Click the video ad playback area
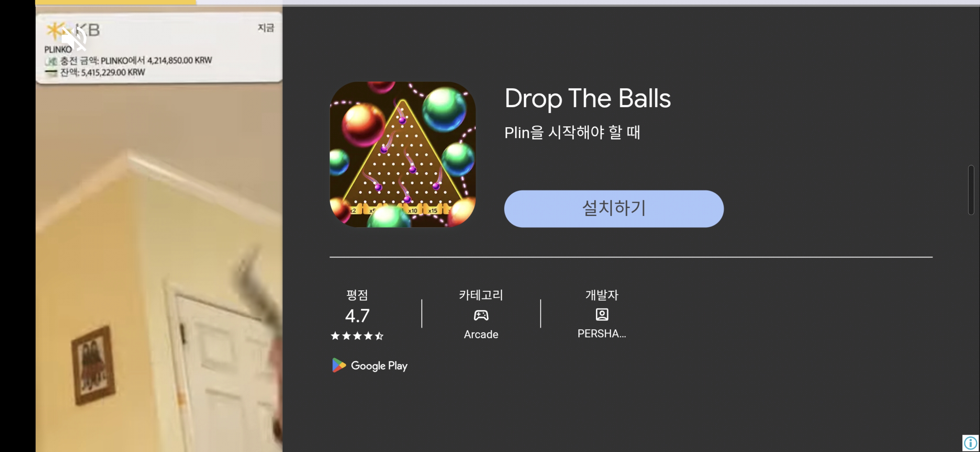980x452 pixels. click(x=159, y=266)
